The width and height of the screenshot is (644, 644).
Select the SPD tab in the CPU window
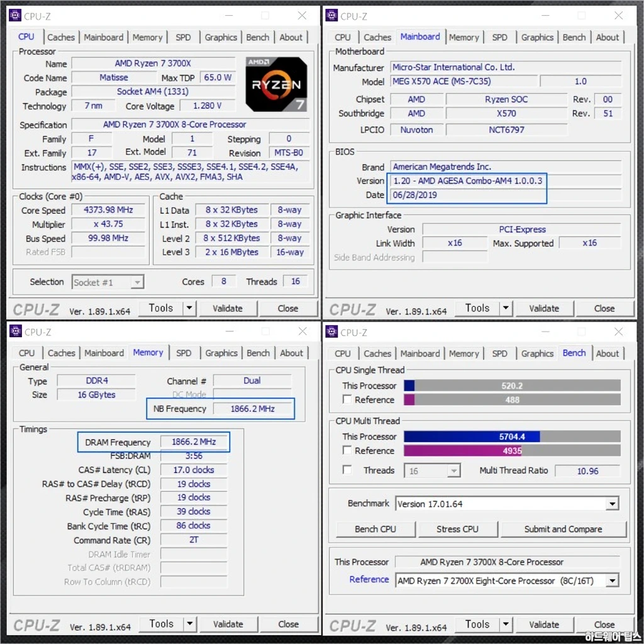(183, 37)
